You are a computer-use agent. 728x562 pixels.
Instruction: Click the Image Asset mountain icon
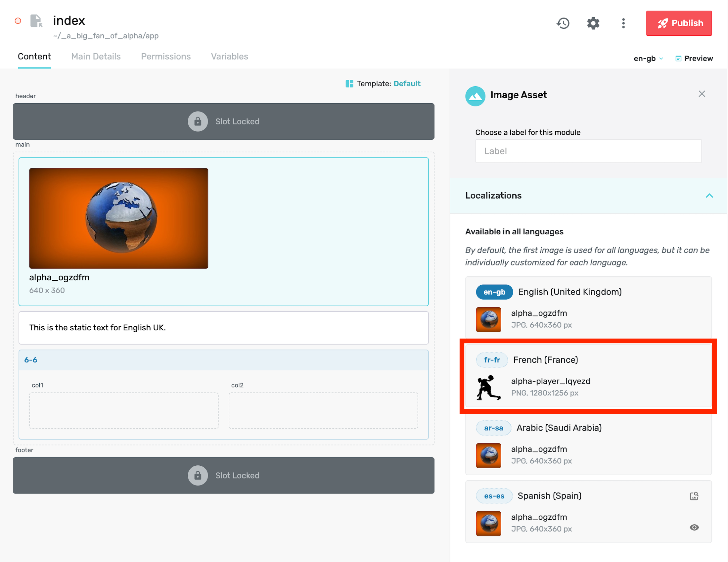tap(475, 96)
